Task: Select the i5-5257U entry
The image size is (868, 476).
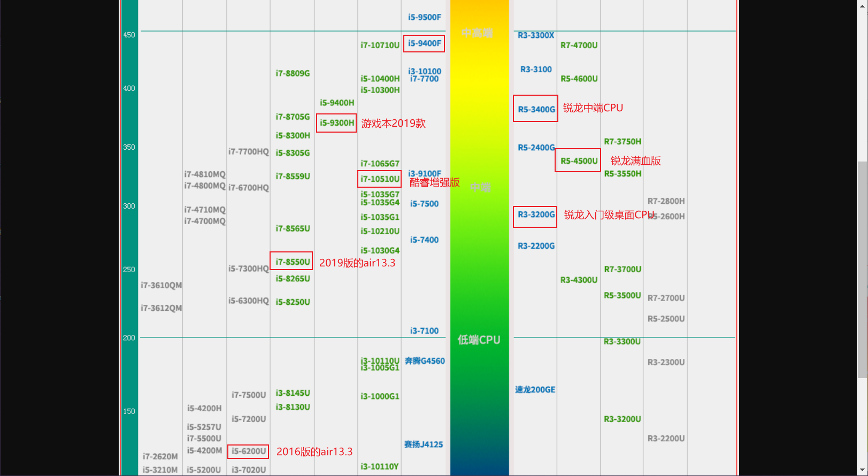Action: pyautogui.click(x=204, y=427)
